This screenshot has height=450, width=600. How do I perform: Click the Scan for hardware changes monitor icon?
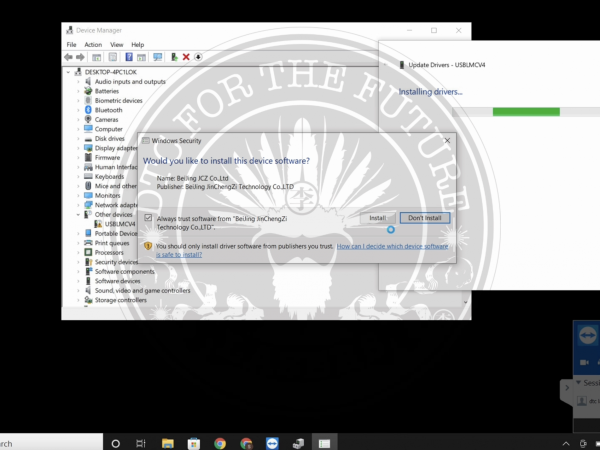[158, 57]
